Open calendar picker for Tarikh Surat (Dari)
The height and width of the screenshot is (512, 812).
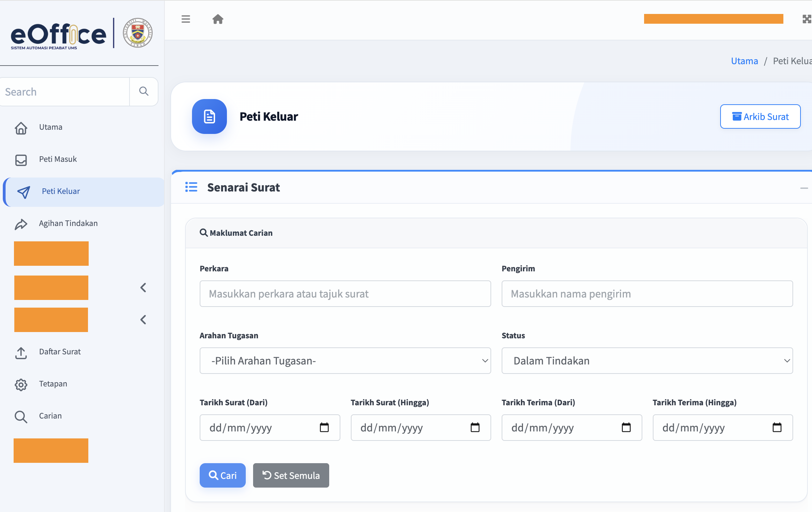[x=324, y=427]
